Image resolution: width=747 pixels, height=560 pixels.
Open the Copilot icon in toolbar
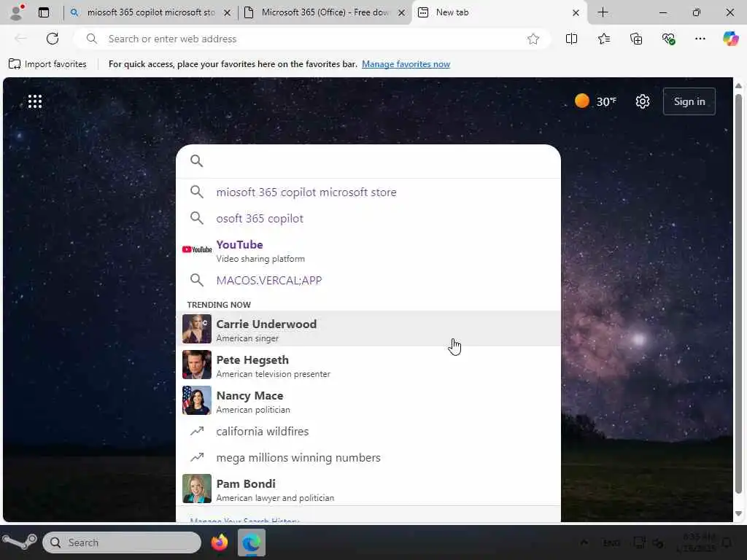click(x=731, y=39)
